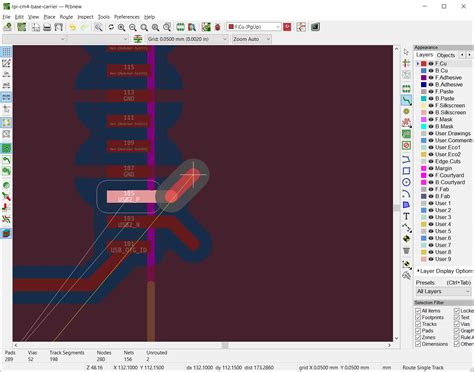Image resolution: width=474 pixels, height=372 pixels.
Task: Open the track width dropdown
Action: tap(34, 39)
